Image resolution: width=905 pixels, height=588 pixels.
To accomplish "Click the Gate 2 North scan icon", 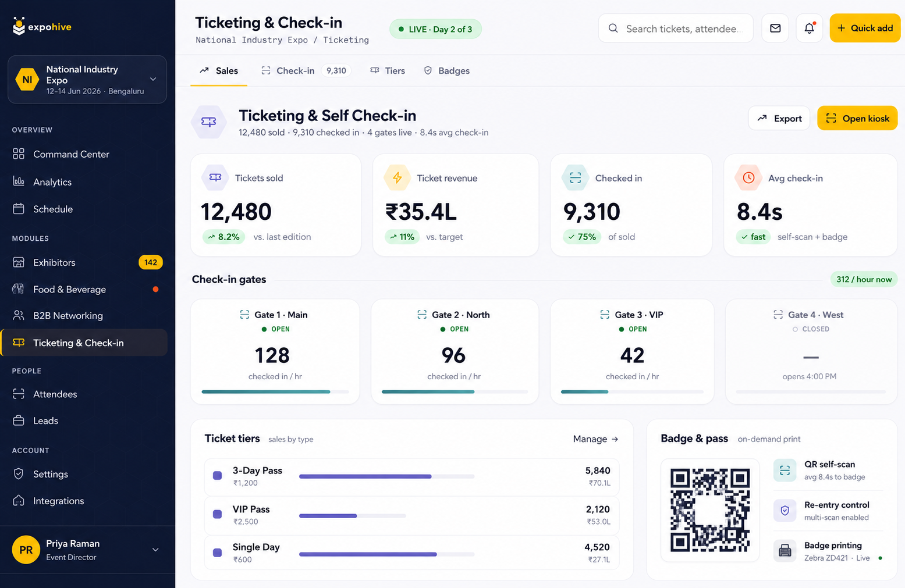I will 422,315.
